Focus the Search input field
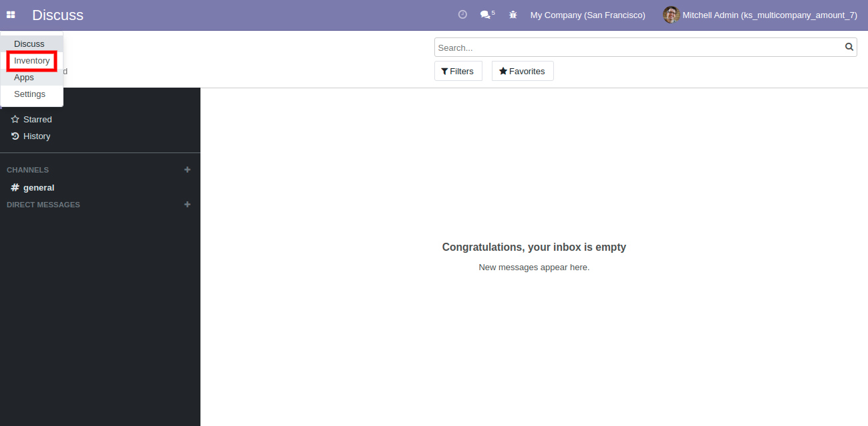 (638, 47)
